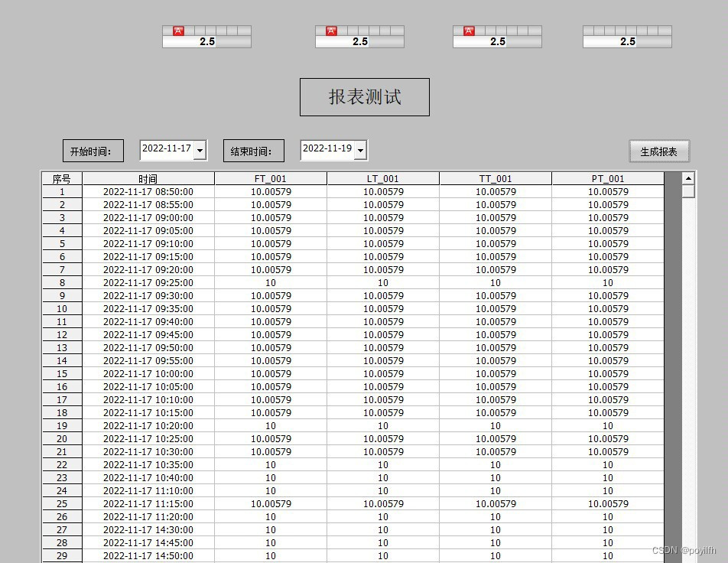The width and height of the screenshot is (728, 563).
Task: Select the TT_001 column header
Action: (x=496, y=178)
